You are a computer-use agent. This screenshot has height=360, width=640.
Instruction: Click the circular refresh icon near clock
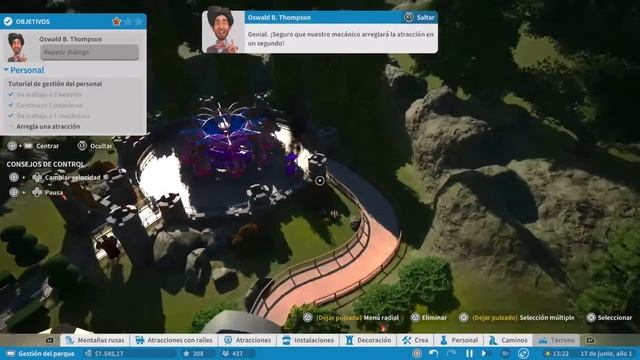[523, 353]
